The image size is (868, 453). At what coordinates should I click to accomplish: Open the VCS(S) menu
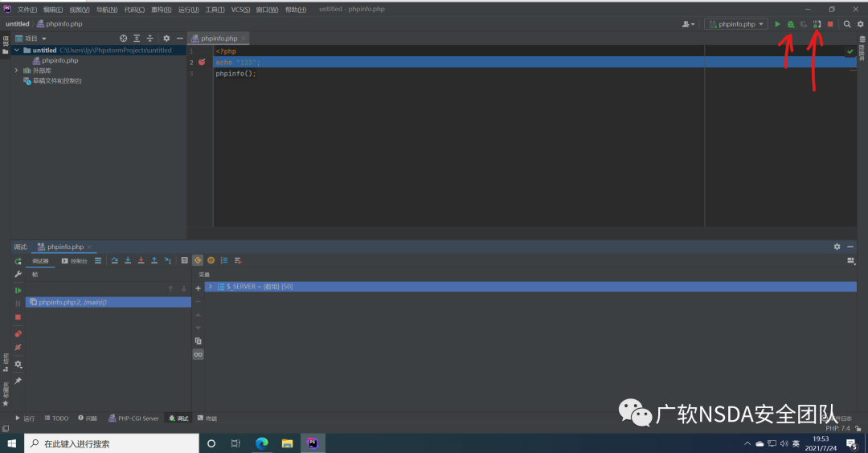240,10
